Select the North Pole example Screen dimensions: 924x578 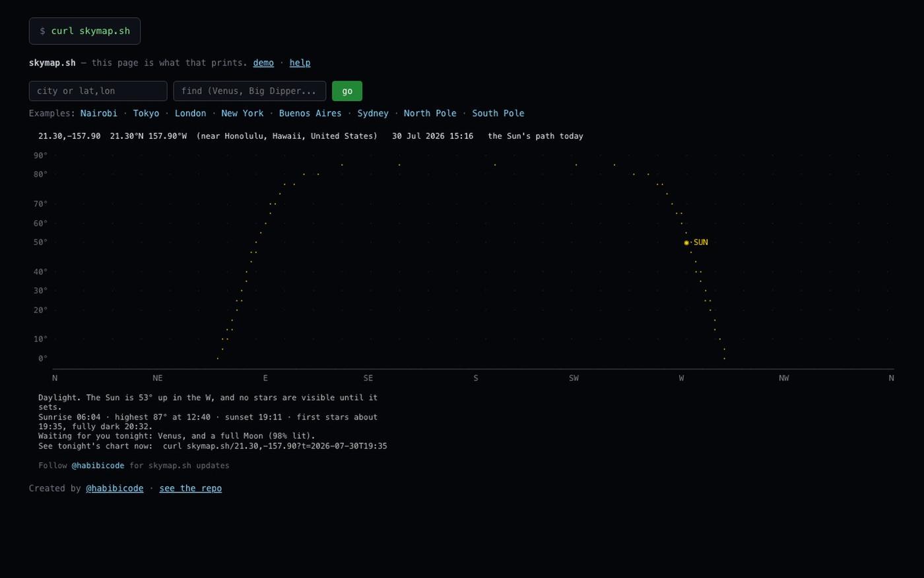point(430,113)
